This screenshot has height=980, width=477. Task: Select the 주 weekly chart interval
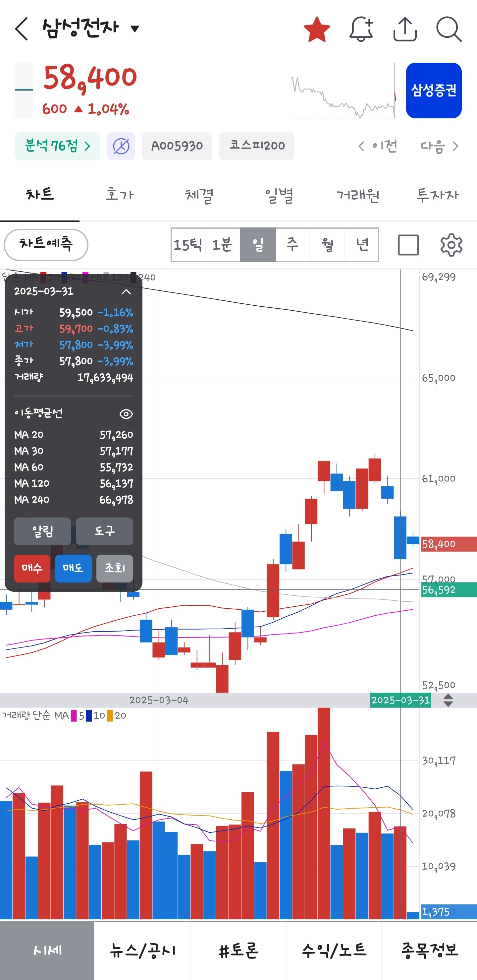coord(293,245)
